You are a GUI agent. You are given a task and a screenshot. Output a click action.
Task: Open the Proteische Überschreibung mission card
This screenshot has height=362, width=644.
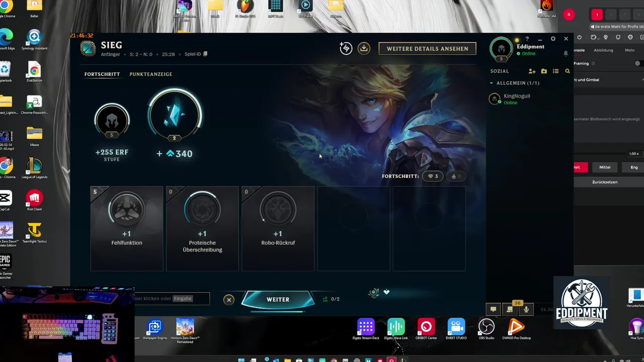tap(202, 229)
